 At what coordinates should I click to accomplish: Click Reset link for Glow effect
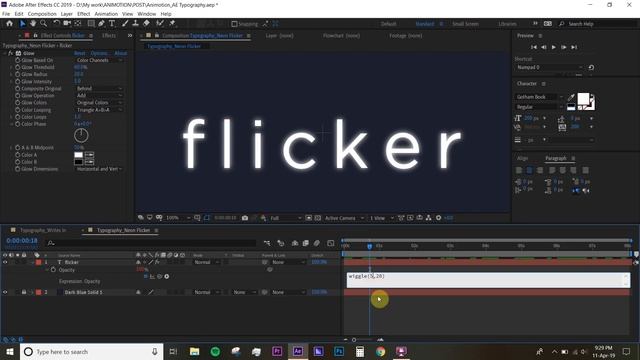[80, 53]
